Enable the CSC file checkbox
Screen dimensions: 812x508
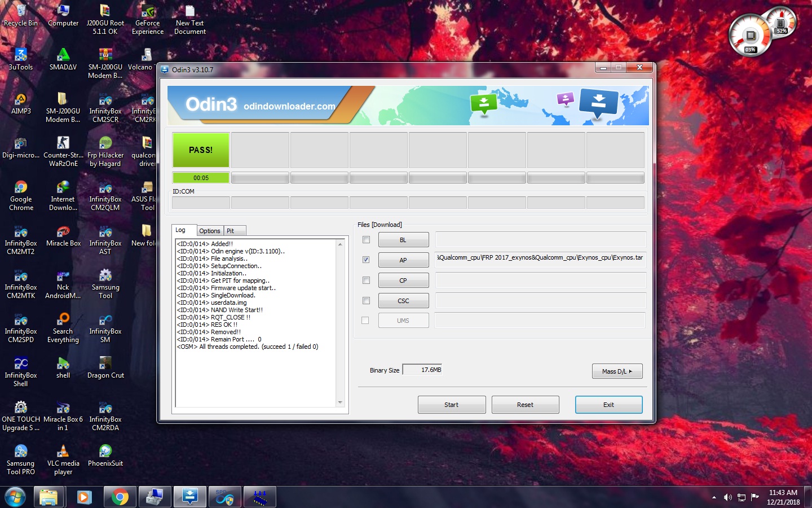366,300
